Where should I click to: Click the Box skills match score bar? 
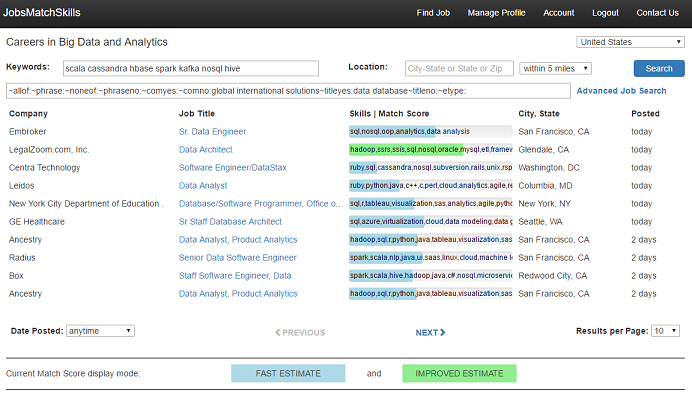431,276
